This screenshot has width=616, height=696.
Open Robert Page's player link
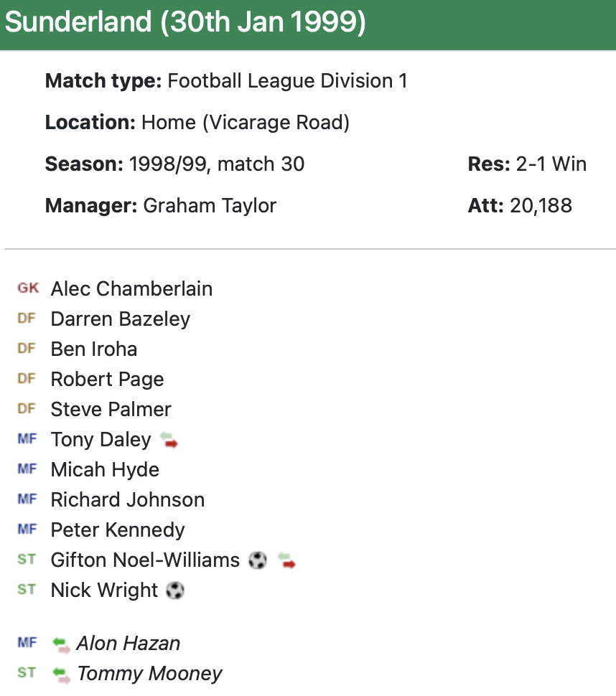pos(107,380)
